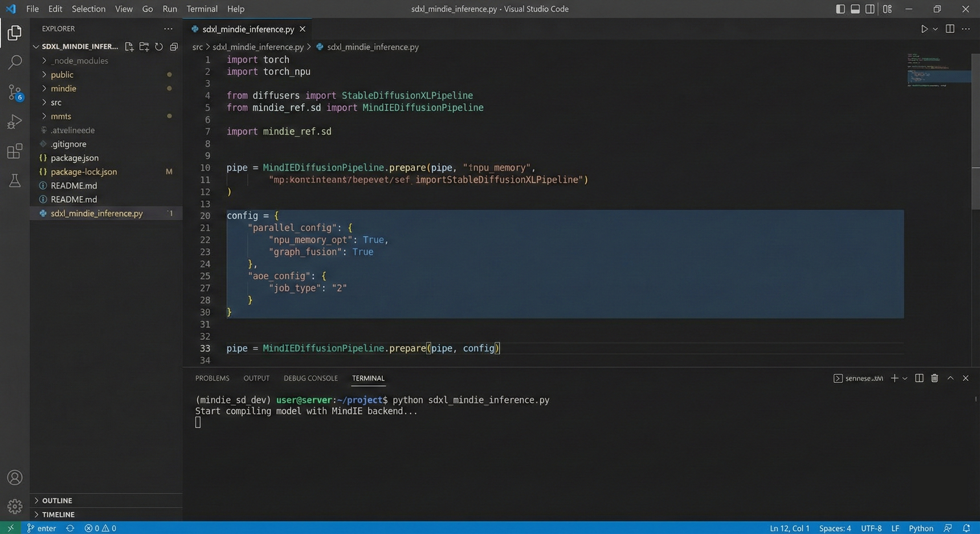Switch to the PROBLEMS tab
This screenshot has width=980, height=534.
point(212,378)
